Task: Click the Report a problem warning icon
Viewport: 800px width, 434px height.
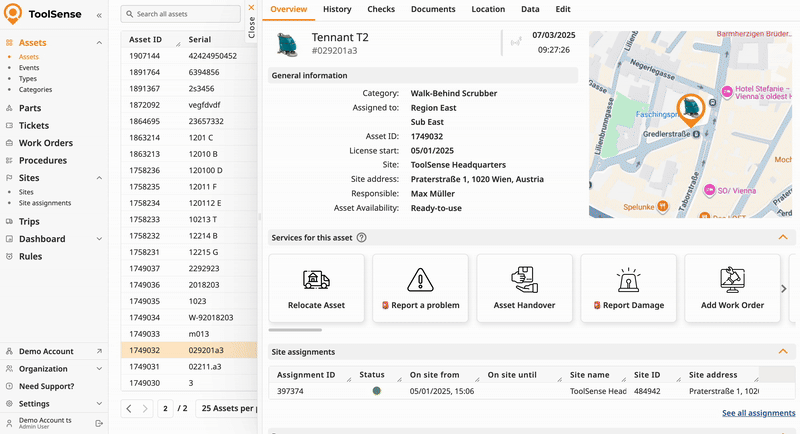Action: point(420,279)
